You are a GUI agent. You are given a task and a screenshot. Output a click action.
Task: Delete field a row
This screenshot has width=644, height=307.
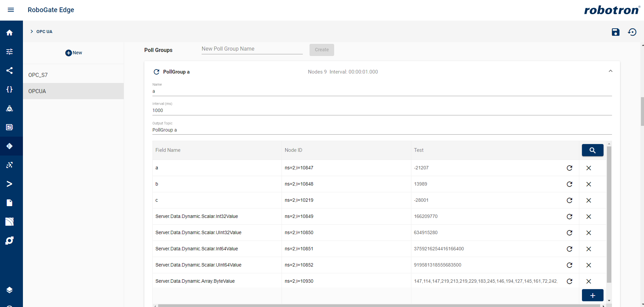pos(589,168)
